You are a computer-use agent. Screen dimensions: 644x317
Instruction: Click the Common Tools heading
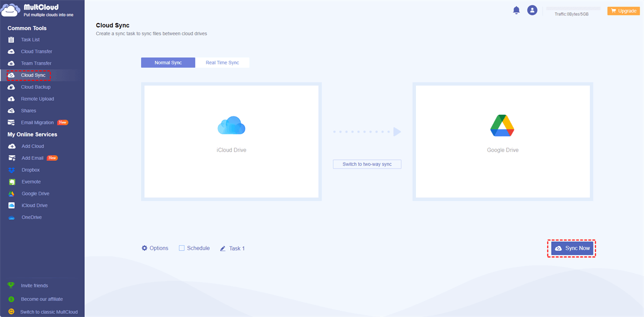(27, 28)
